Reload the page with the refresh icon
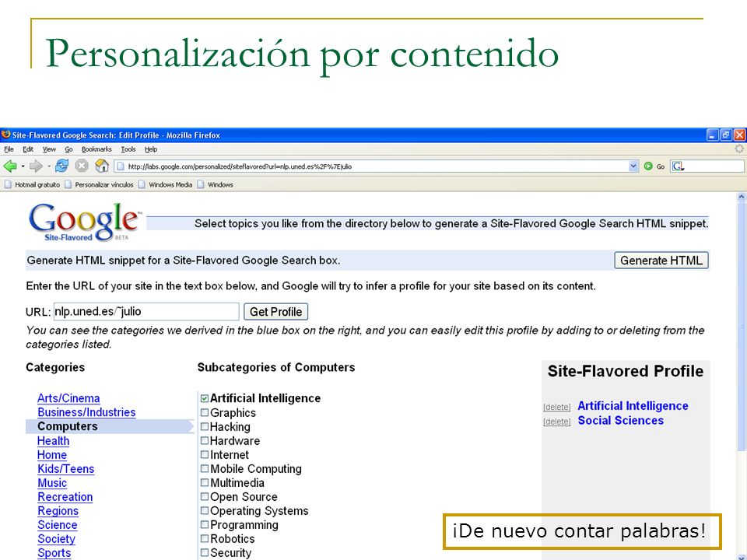 (x=62, y=166)
